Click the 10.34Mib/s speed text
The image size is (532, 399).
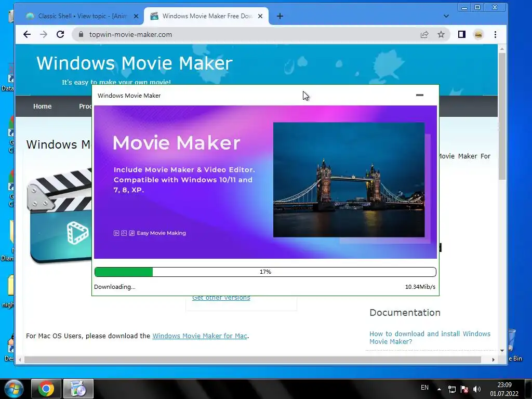420,287
